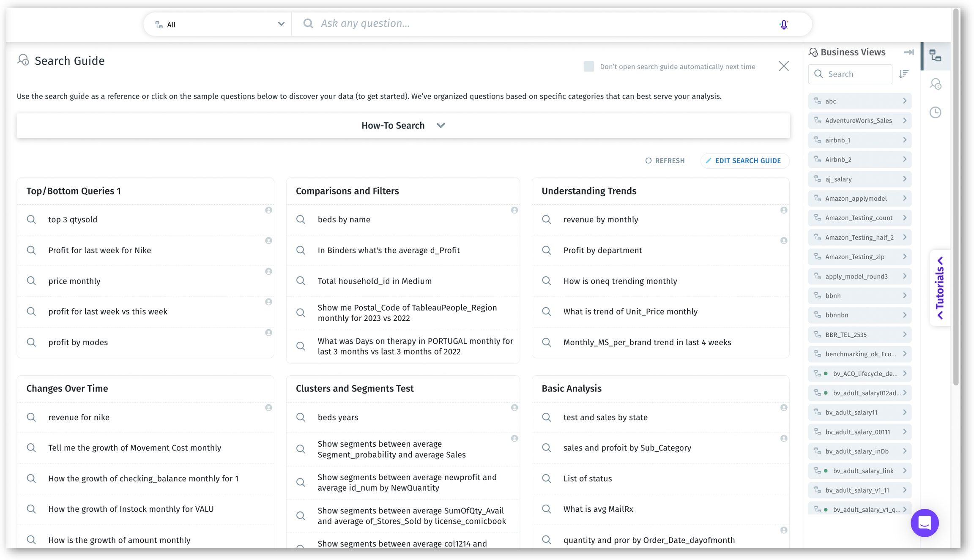
Task: Collapse the Business Views panel with arrow icon
Action: coord(908,52)
